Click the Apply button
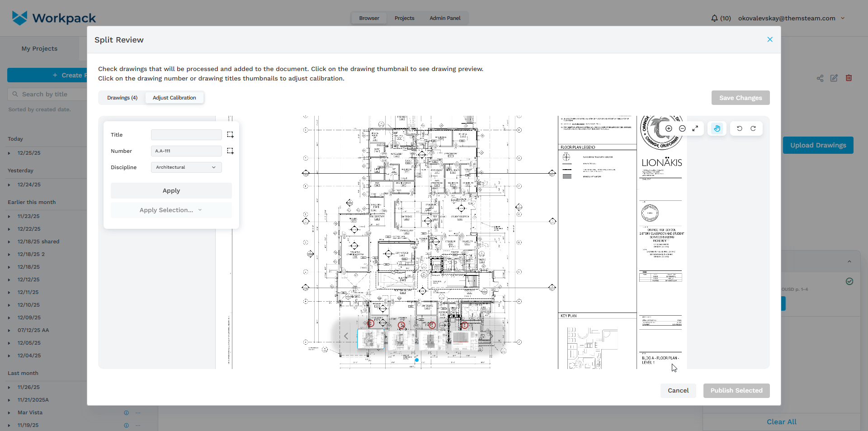Viewport: 868px width, 431px height. [x=171, y=191]
